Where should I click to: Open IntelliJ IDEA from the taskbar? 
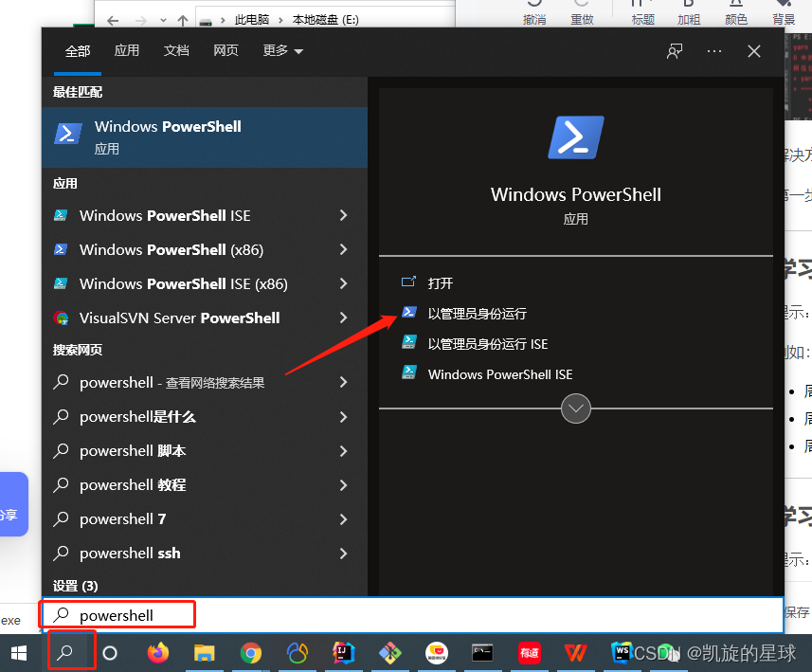point(343,653)
